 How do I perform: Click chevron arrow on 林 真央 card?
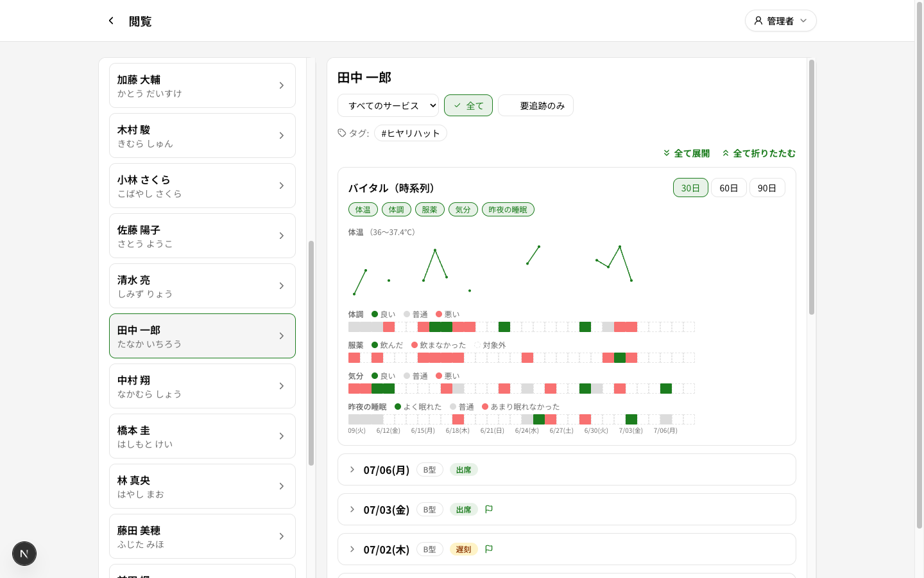pyautogui.click(x=281, y=486)
